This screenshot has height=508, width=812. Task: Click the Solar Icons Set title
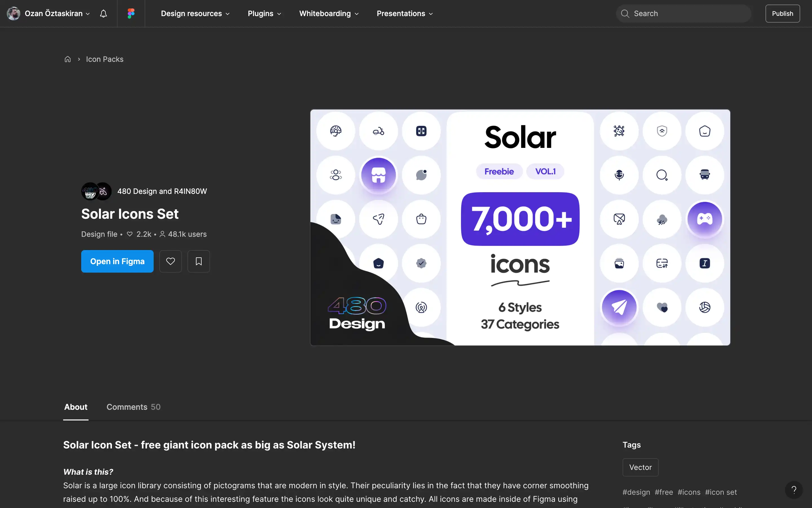130,214
